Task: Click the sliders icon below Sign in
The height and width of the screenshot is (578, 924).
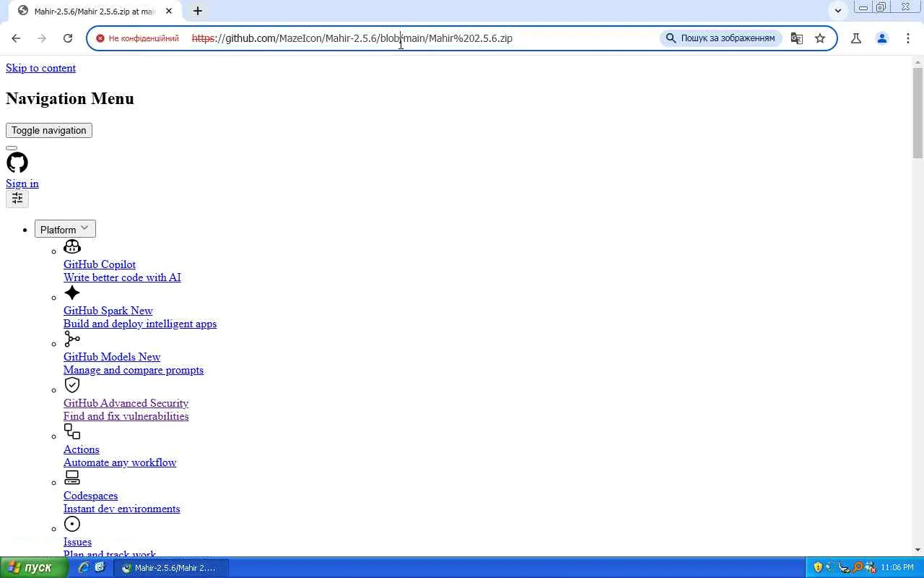Action: pyautogui.click(x=17, y=199)
